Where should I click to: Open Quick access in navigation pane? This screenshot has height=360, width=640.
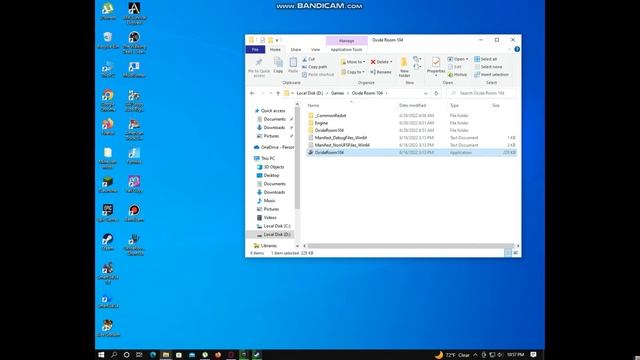[270, 111]
